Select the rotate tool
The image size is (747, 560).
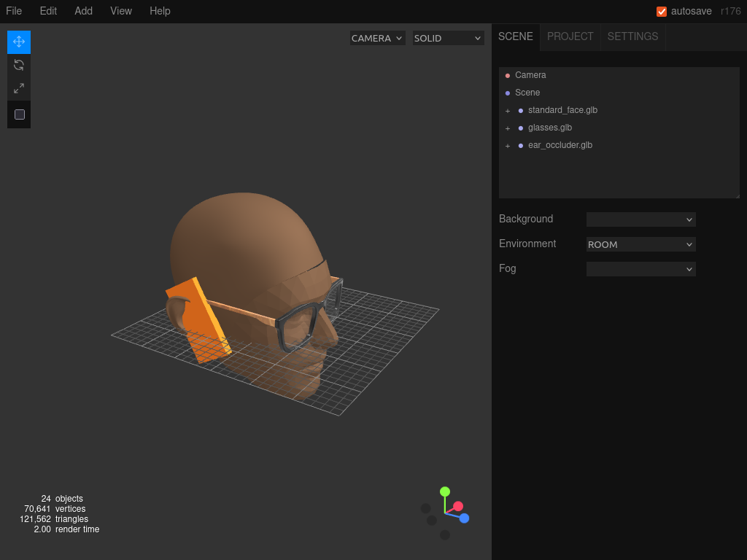(x=19, y=65)
